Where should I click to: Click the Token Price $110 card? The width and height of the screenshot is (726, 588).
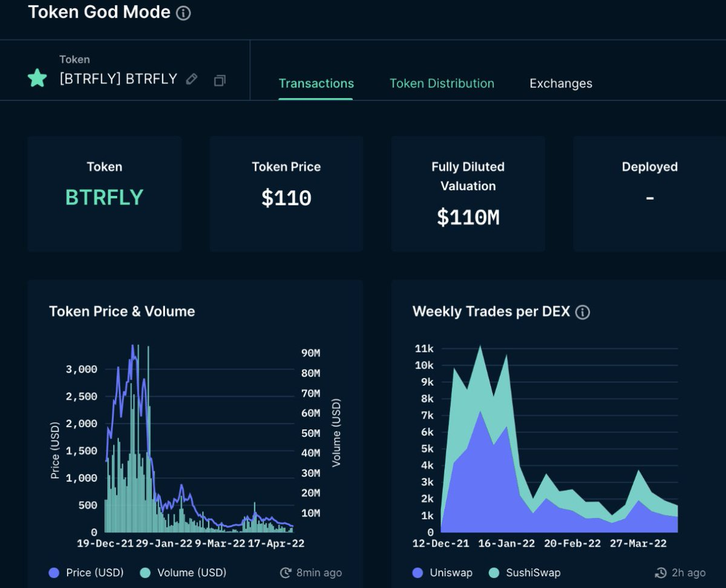click(x=286, y=194)
